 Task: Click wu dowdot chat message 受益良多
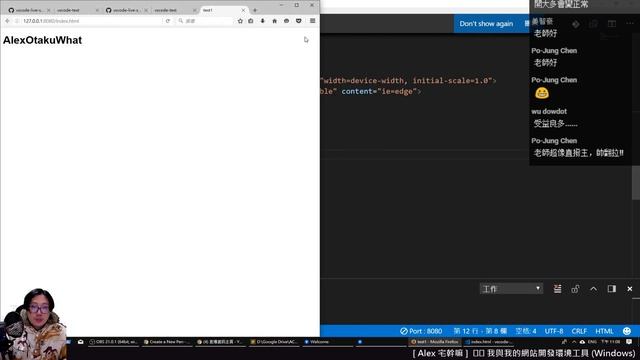pos(555,123)
